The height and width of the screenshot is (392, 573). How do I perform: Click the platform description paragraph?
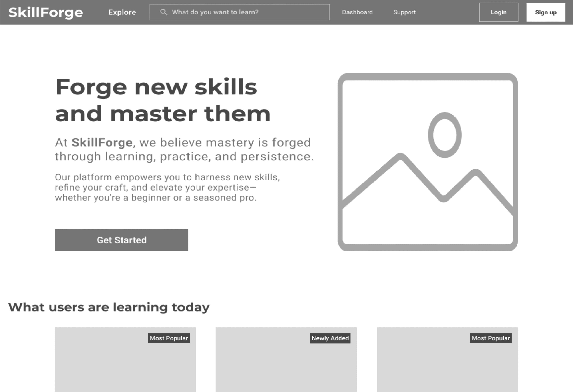[167, 187]
